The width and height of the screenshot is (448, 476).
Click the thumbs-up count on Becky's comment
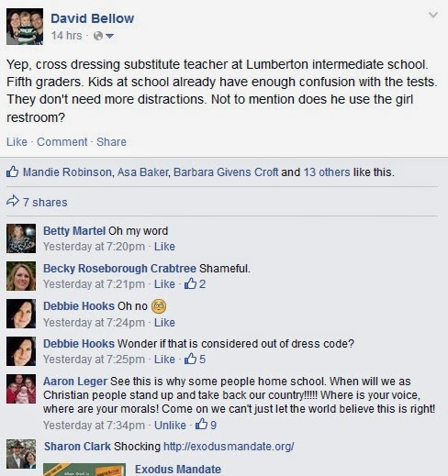point(195,284)
